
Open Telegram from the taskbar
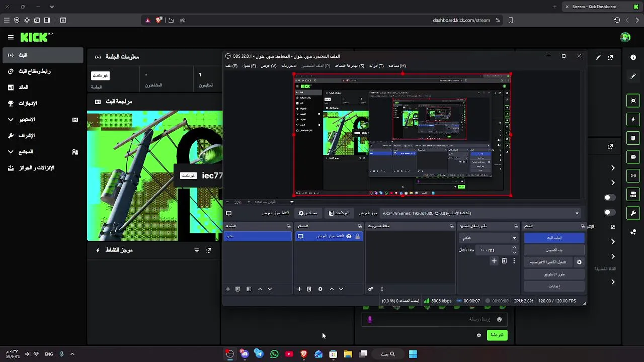259,354
